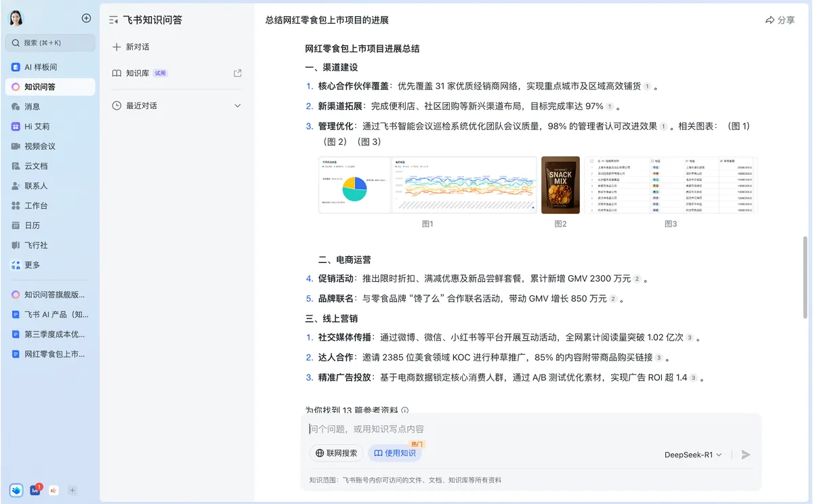Click the plus icon next to your avatar

pyautogui.click(x=86, y=19)
